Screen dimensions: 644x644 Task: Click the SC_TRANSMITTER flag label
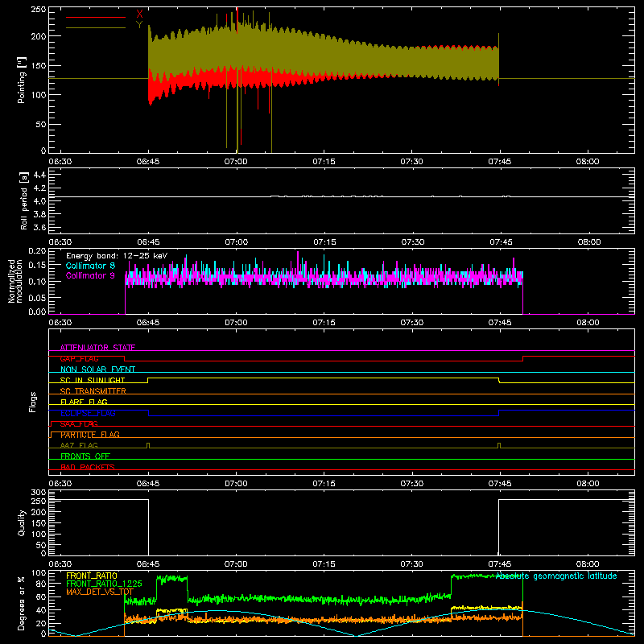(93, 391)
